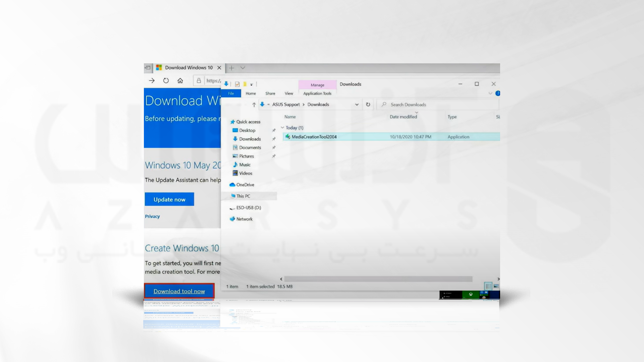
Task: Open the Application Tools ribbon tab
Action: (x=317, y=94)
